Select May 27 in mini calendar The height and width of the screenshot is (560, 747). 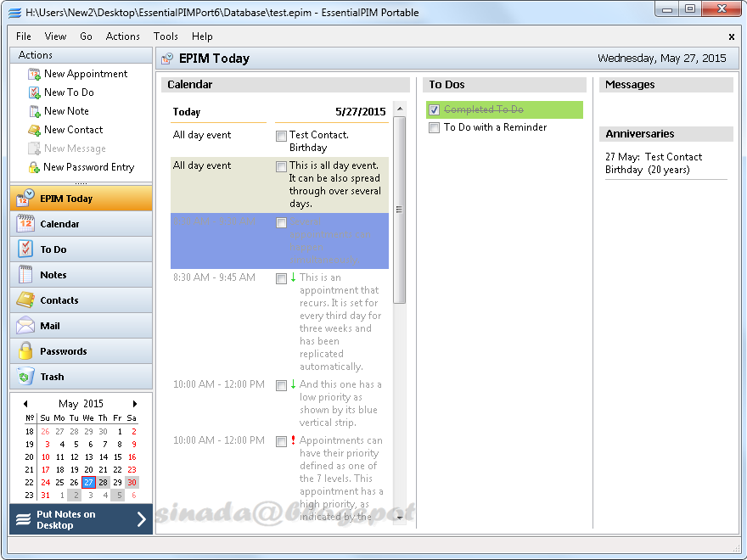click(x=88, y=483)
